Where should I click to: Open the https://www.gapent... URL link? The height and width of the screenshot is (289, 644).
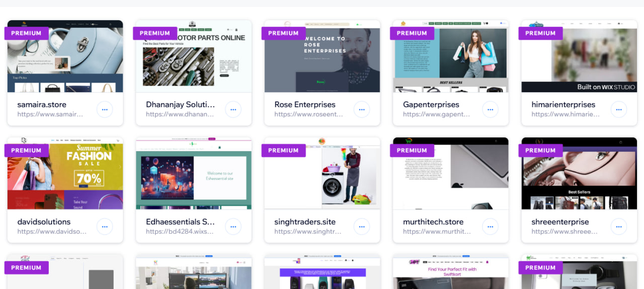tap(437, 114)
